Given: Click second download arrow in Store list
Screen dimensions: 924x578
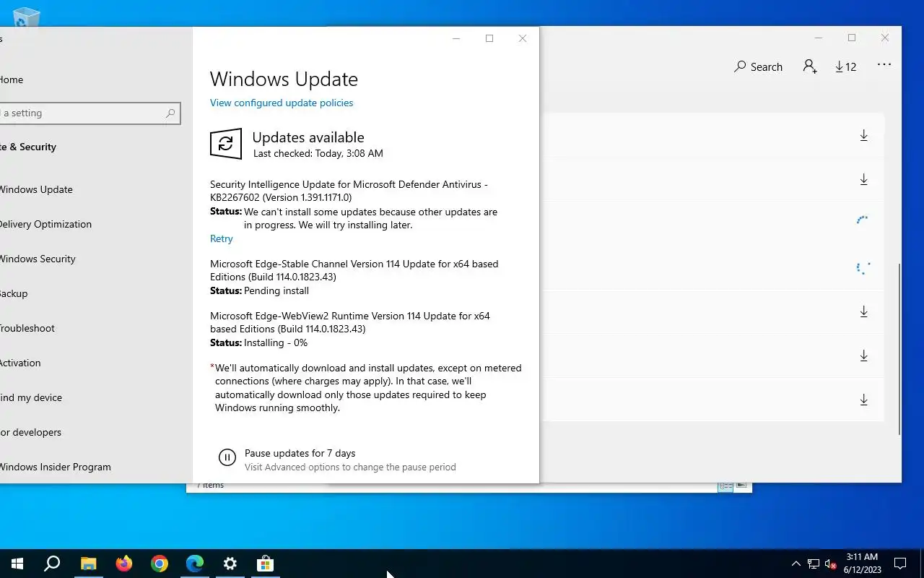Looking at the screenshot, I should (x=863, y=179).
